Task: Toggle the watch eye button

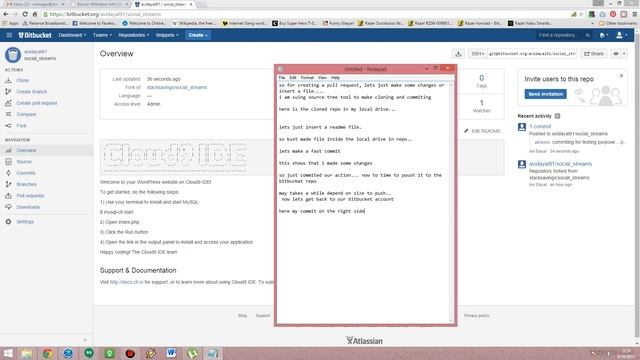Action: [619, 53]
